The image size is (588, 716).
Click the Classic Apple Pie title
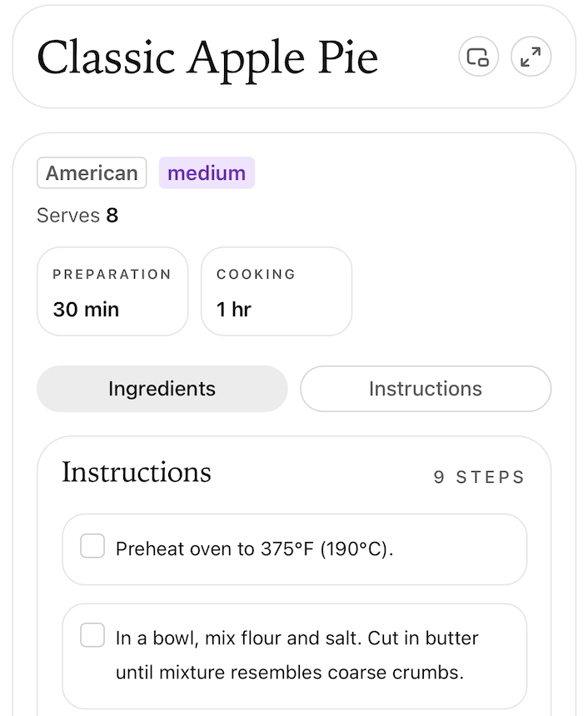point(207,57)
